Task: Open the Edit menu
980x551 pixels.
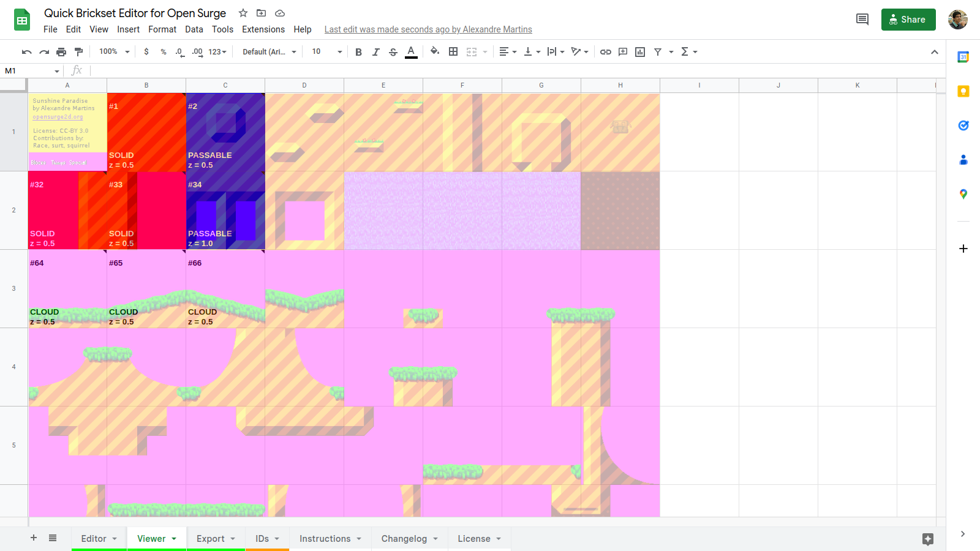Action: [x=73, y=29]
